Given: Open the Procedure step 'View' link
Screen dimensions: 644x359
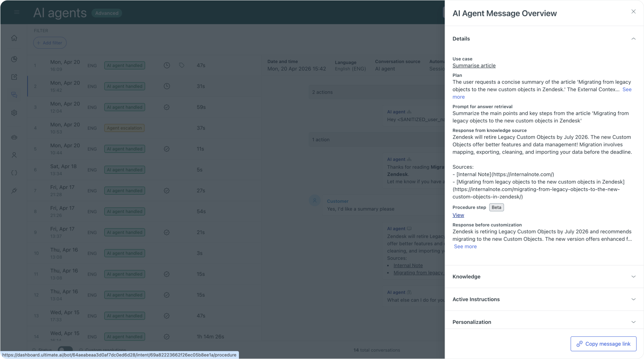Looking at the screenshot, I should pos(458,215).
